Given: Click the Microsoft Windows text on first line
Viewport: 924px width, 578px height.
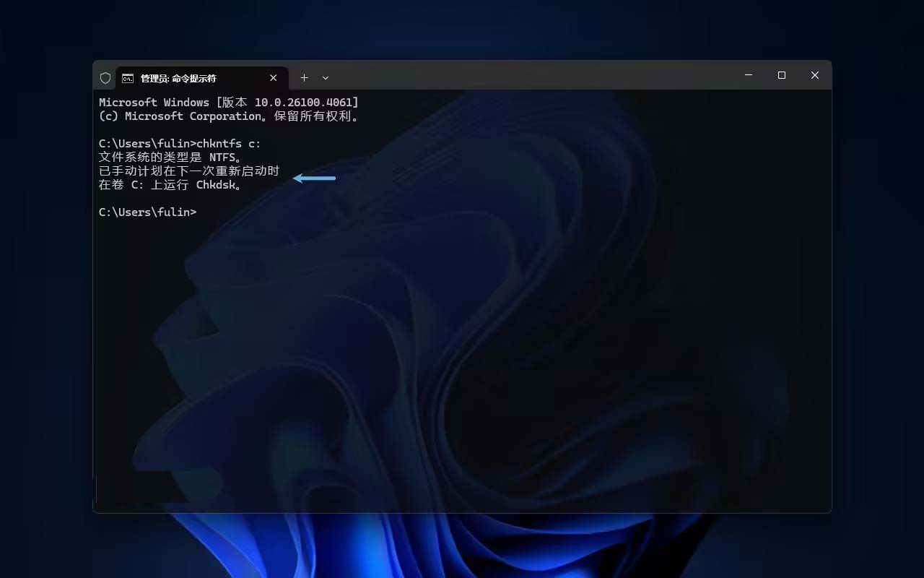Looking at the screenshot, I should click(x=154, y=103).
